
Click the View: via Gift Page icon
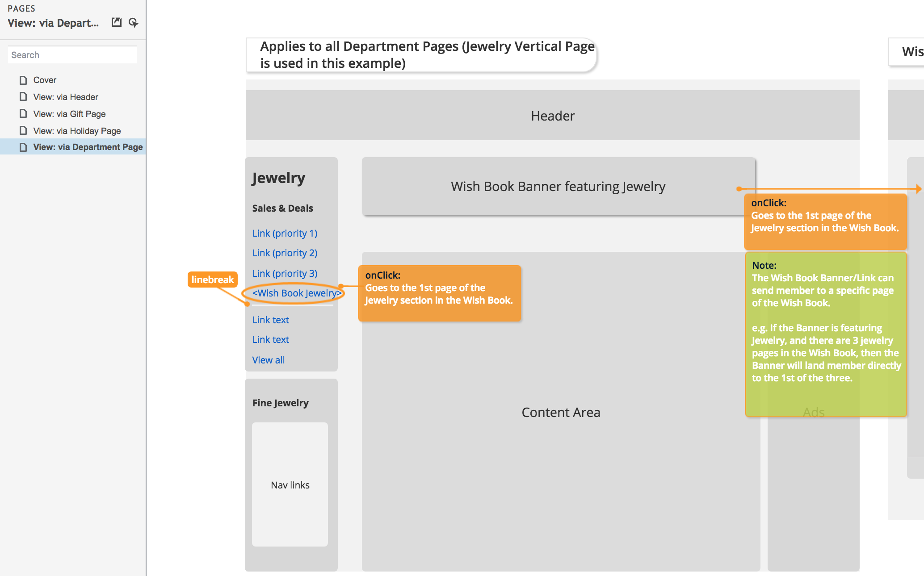click(x=23, y=114)
